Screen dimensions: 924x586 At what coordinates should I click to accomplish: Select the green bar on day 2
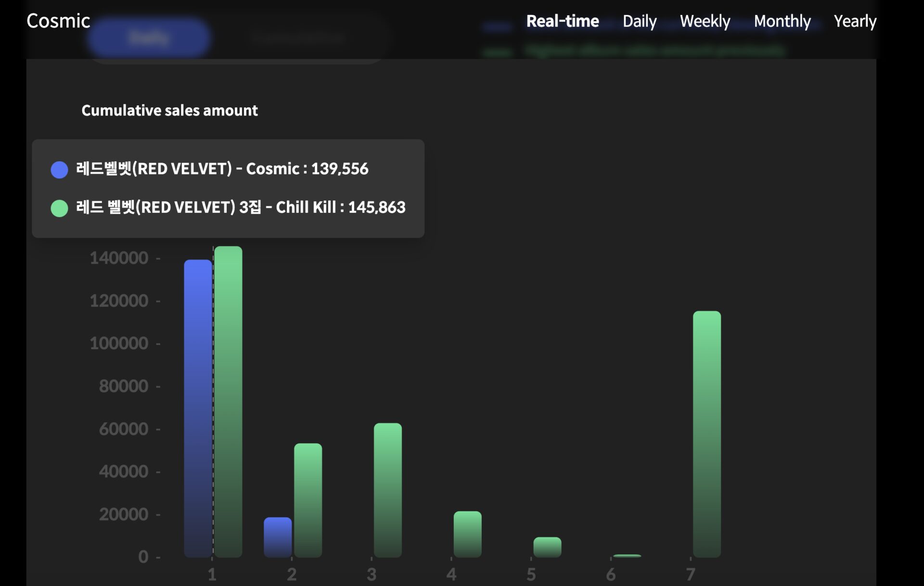click(x=308, y=500)
